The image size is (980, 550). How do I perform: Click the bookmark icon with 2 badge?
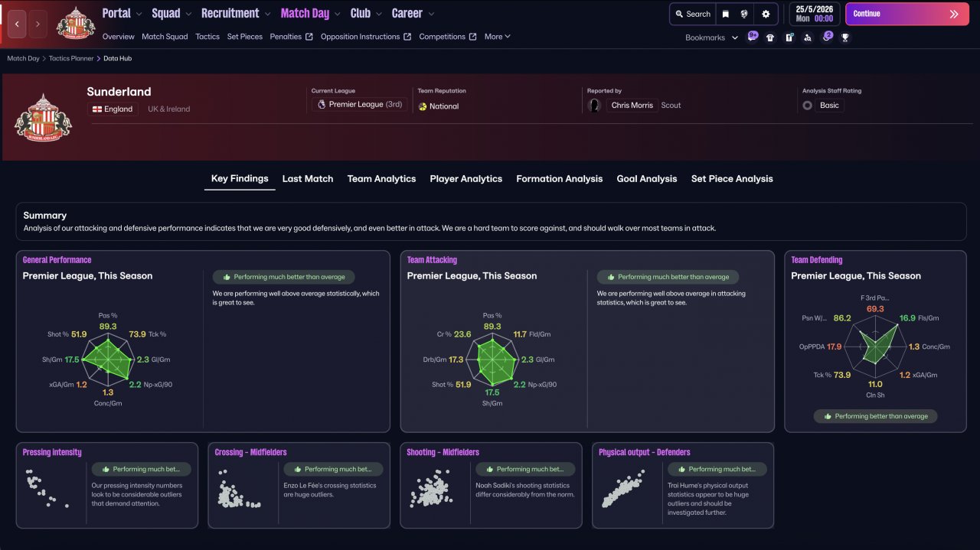pos(827,37)
